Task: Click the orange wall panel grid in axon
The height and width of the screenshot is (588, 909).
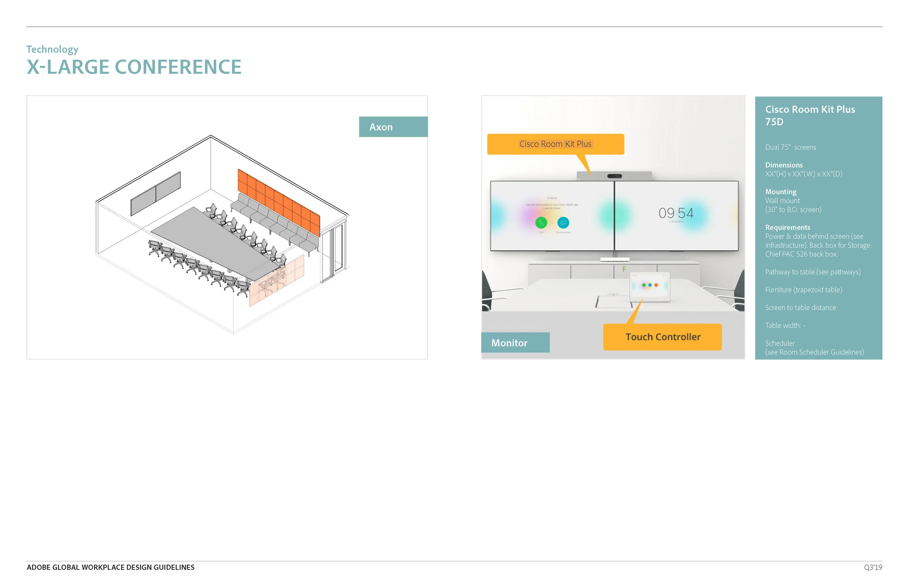Action: (279, 202)
